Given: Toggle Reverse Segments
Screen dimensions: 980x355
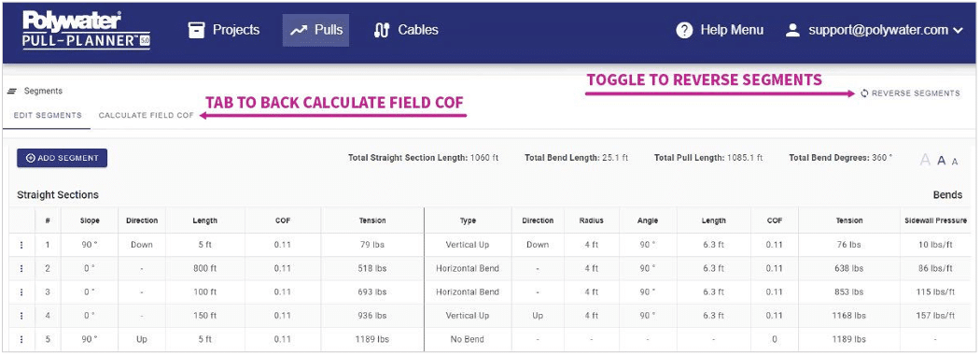Looking at the screenshot, I should tap(910, 93).
